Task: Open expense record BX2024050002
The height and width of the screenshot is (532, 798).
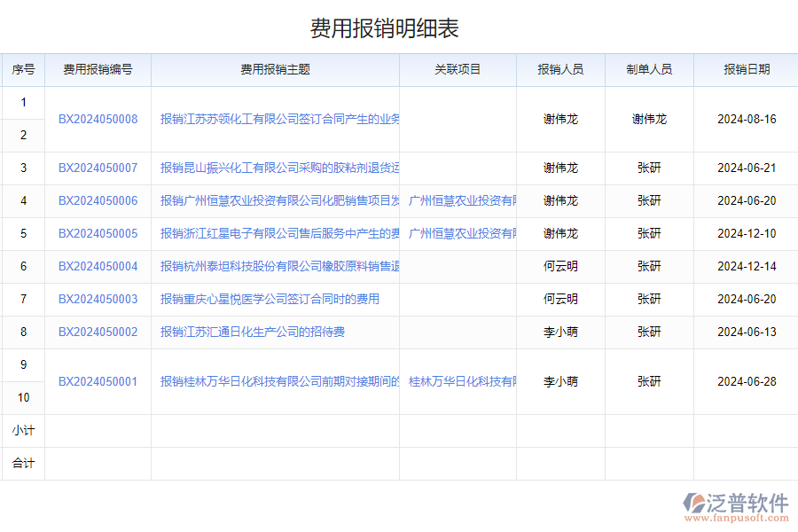Action: pos(97,332)
